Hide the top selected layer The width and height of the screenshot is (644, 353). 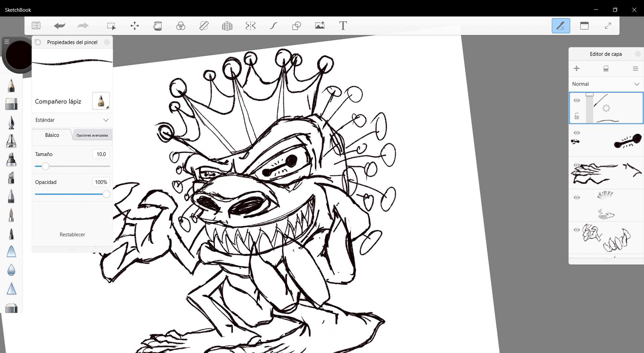point(577,100)
